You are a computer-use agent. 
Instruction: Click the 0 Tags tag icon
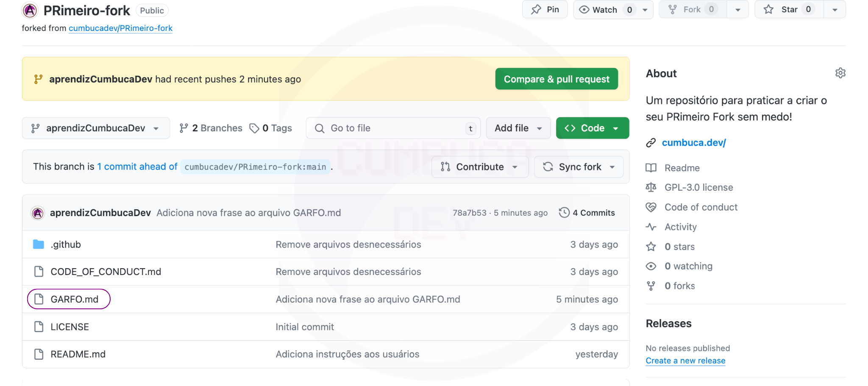click(254, 128)
